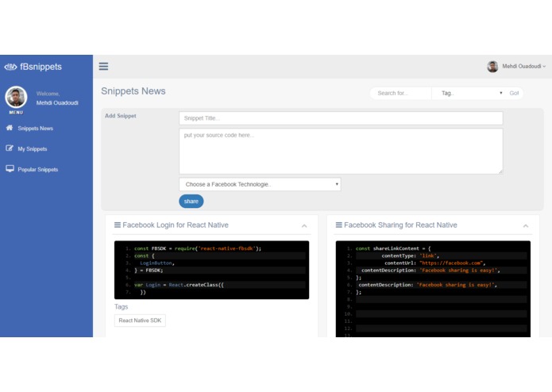Click the sidebar profile avatar picture
Screen dimensions: 552x392
[x=16, y=97]
